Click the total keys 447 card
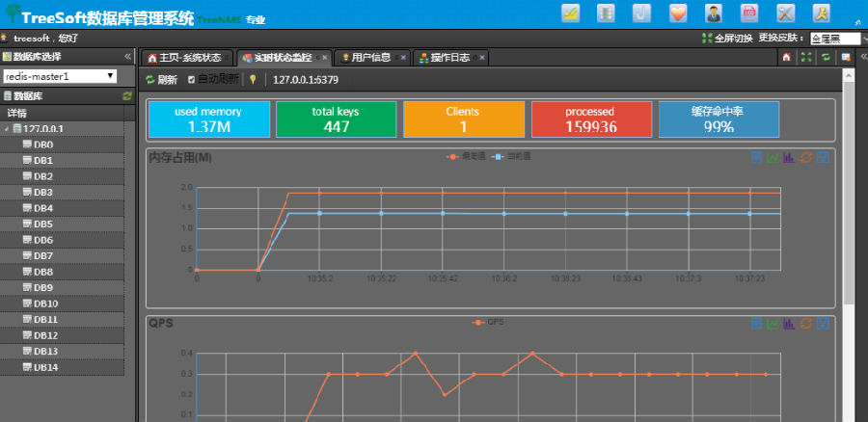Viewport: 868px width, 422px height. point(337,119)
